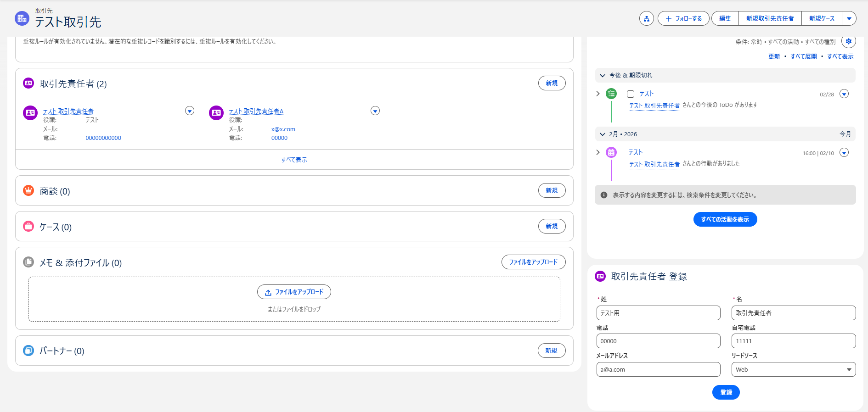Click the メモ & 添付ファイル section icon
Image resolution: width=868 pixels, height=412 pixels.
pyautogui.click(x=28, y=262)
